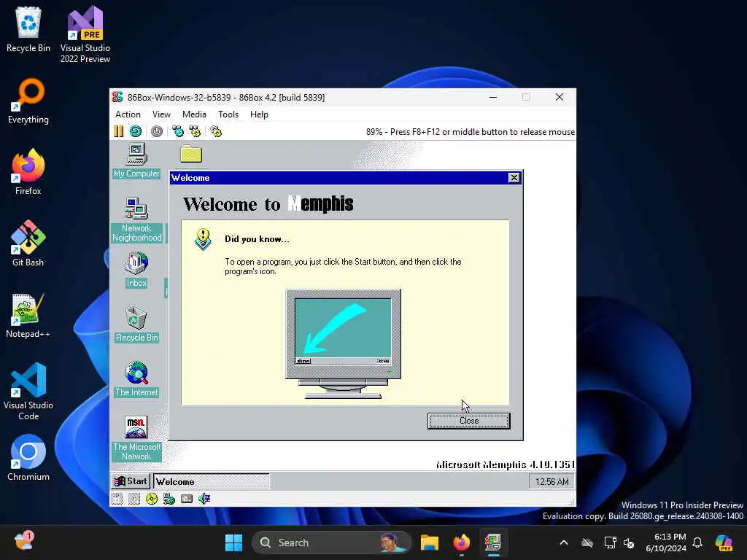Click the teal hard reset toolbar icon
This screenshot has width=747, height=560.
click(136, 131)
